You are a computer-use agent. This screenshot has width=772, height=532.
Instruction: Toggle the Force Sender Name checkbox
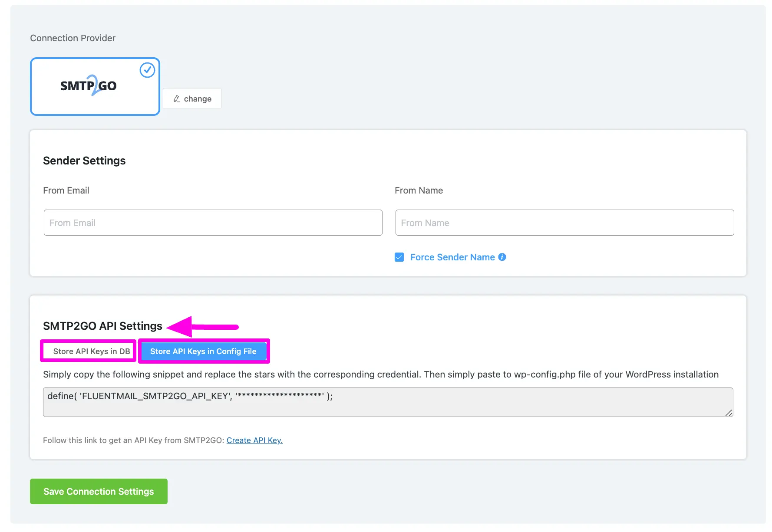point(399,257)
